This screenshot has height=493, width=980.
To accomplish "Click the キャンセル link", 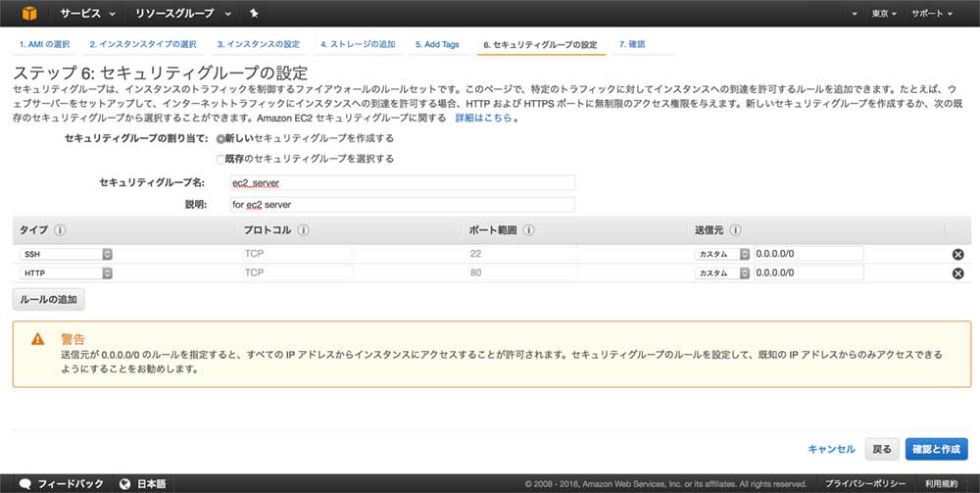I will pos(831,449).
